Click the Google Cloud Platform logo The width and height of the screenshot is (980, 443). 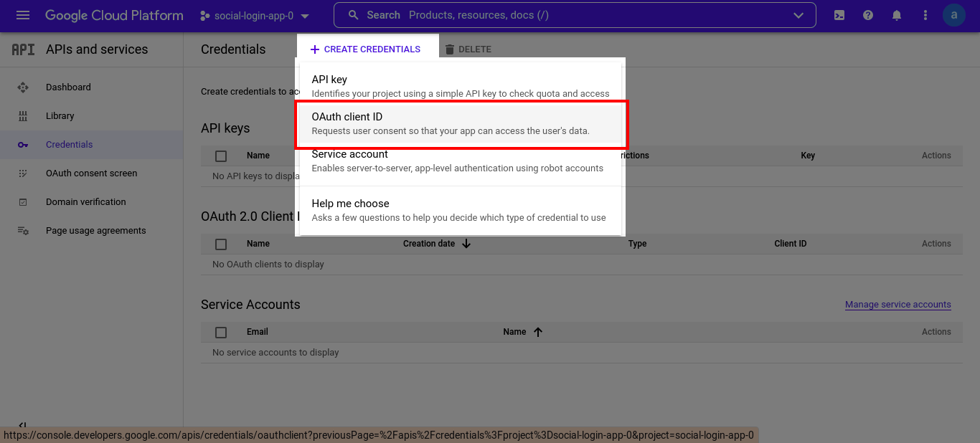(114, 15)
